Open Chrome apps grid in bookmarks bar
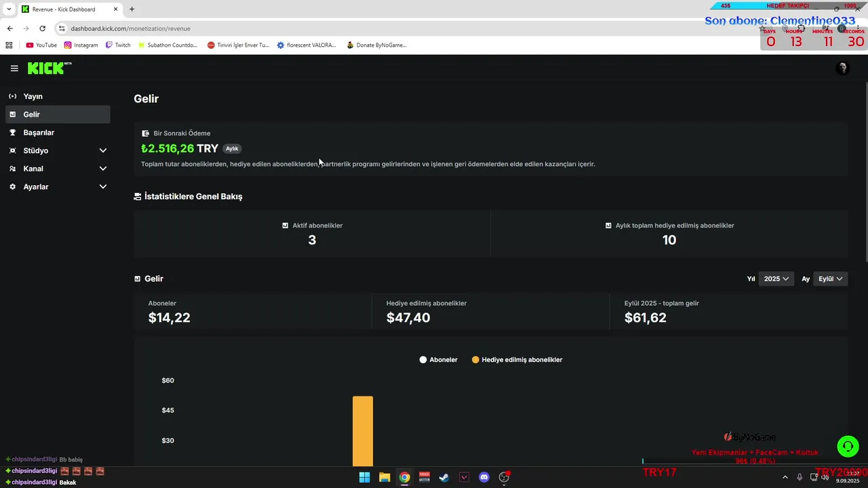Image resolution: width=868 pixels, height=488 pixels. pos(9,45)
